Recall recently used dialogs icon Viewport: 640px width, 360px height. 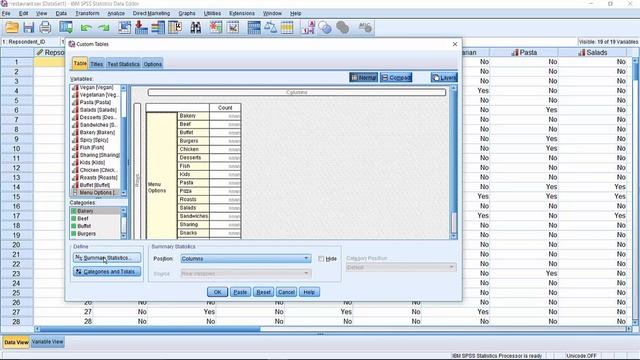point(66,28)
